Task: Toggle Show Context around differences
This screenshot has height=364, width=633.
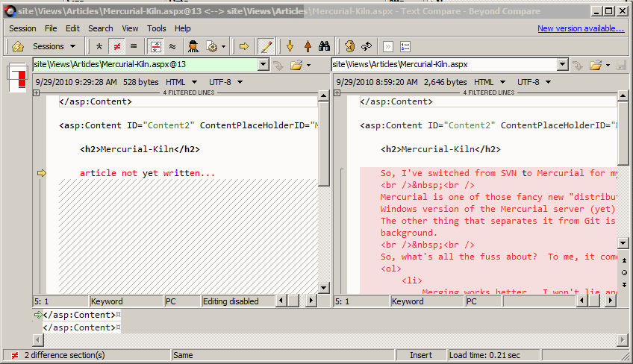Action: (156, 46)
